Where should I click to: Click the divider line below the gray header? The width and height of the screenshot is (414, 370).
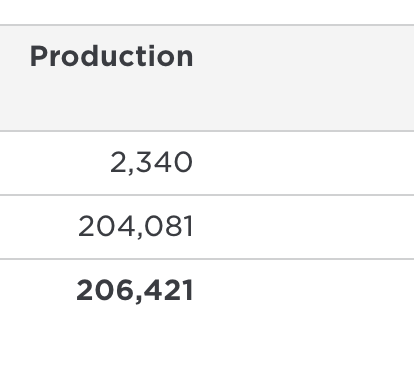coord(207,131)
